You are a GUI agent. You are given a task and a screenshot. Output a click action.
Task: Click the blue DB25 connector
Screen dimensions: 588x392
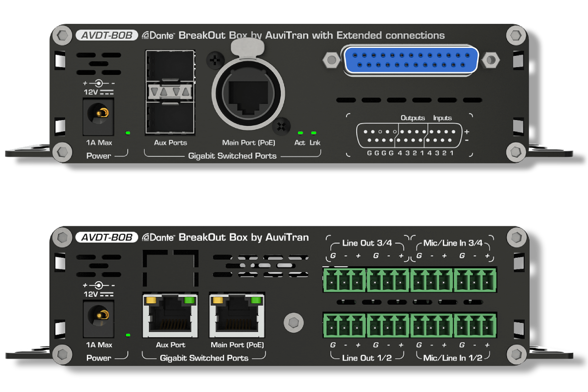coord(411,60)
